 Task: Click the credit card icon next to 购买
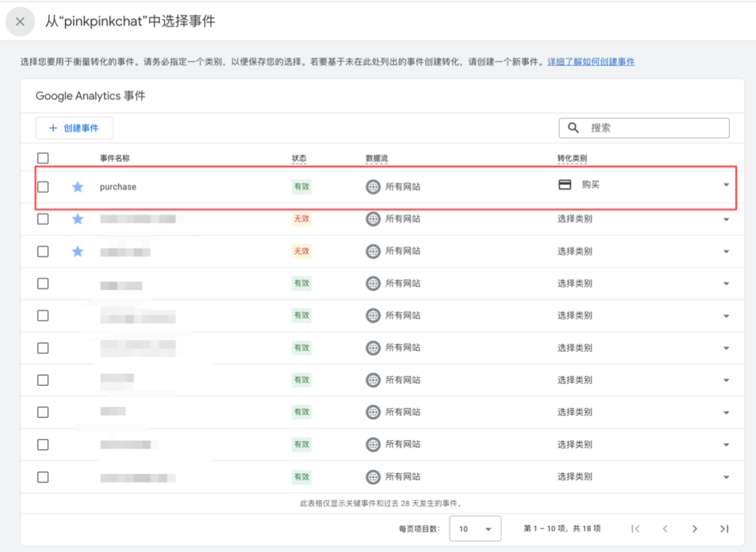(565, 185)
